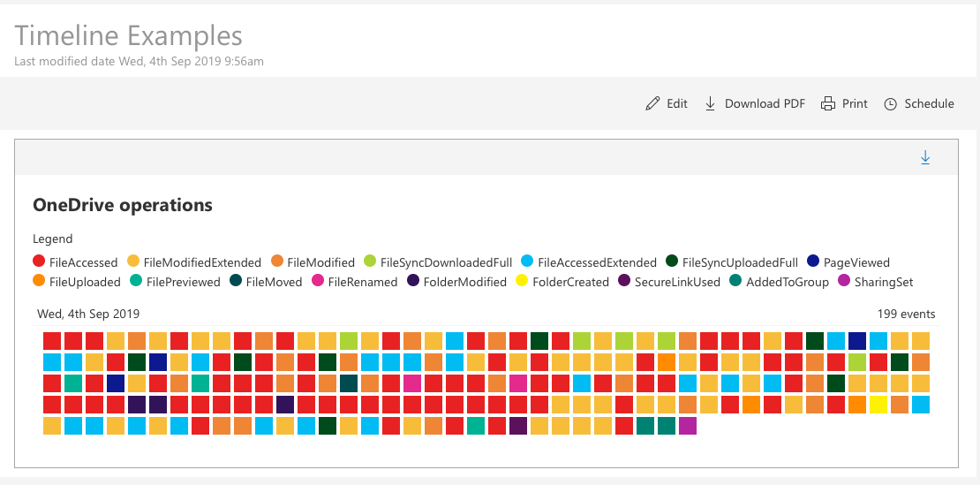Screen dimensions: 980x485
Task: Toggle the FileAccessedExtended legend item
Action: (590, 262)
